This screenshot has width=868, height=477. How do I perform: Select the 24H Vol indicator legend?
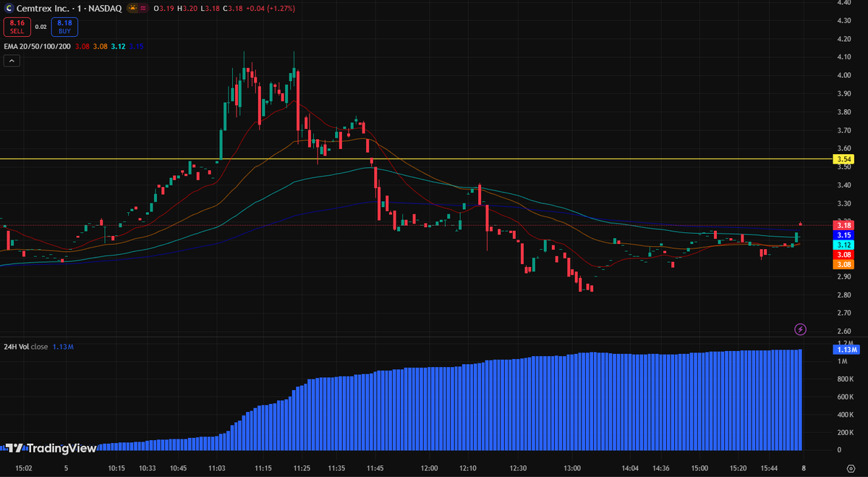(x=25, y=347)
